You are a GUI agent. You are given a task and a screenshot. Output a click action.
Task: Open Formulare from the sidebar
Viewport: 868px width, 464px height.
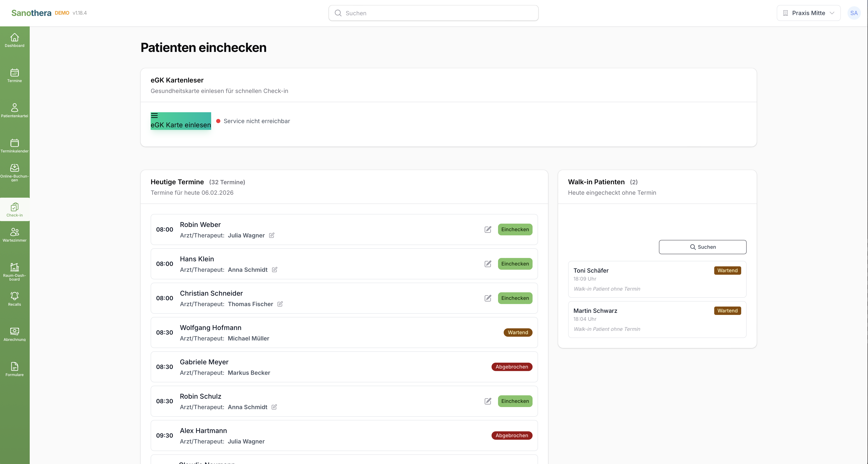[x=14, y=369]
